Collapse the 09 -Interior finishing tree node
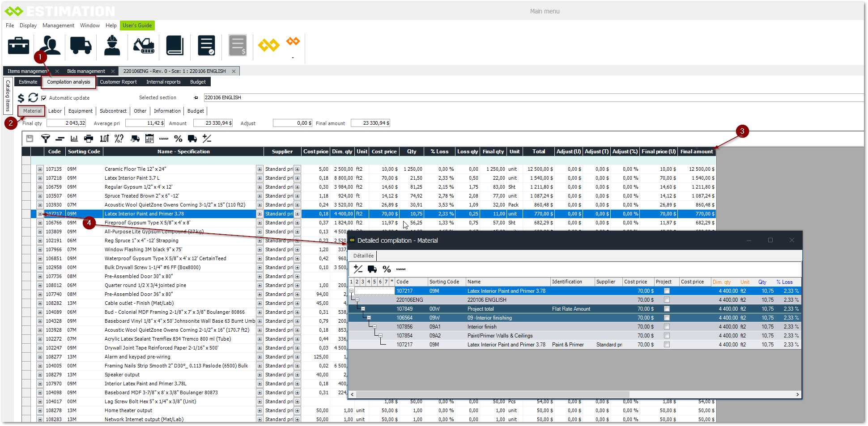The height and width of the screenshot is (426, 868). pos(369,318)
